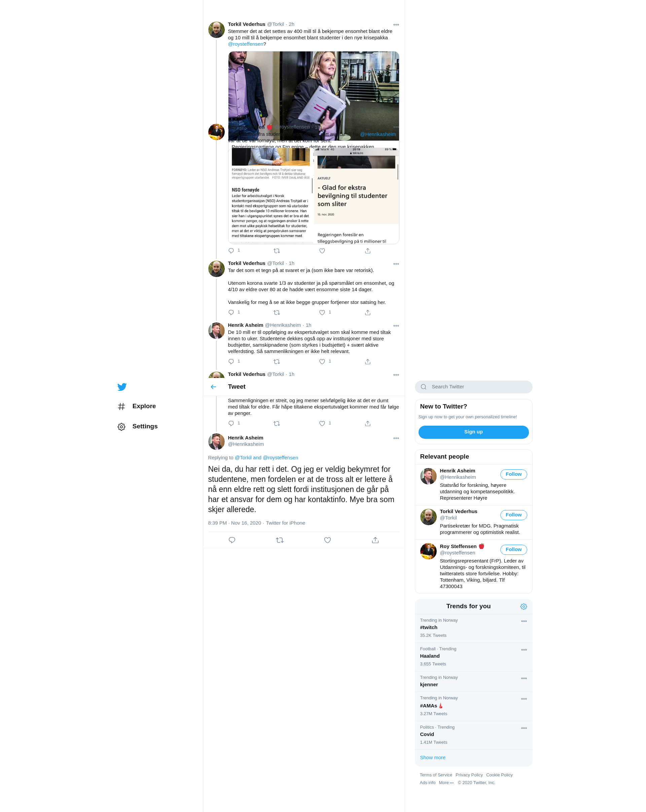Viewport: 646px width, 812px height.
Task: Follow Henrik Asheim in Relevant people
Action: pos(513,474)
